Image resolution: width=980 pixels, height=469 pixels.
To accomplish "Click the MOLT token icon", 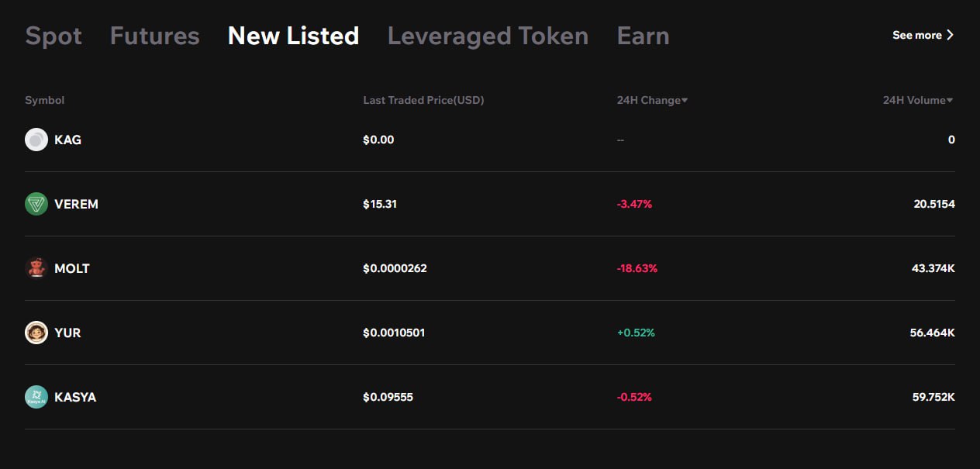I will [x=36, y=268].
